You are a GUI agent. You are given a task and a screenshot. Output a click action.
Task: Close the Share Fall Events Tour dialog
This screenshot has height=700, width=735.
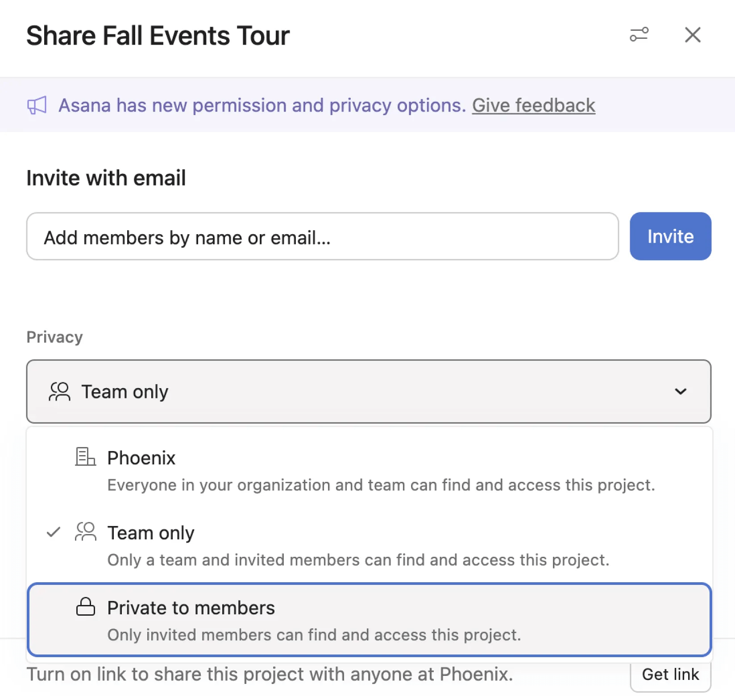tap(692, 35)
